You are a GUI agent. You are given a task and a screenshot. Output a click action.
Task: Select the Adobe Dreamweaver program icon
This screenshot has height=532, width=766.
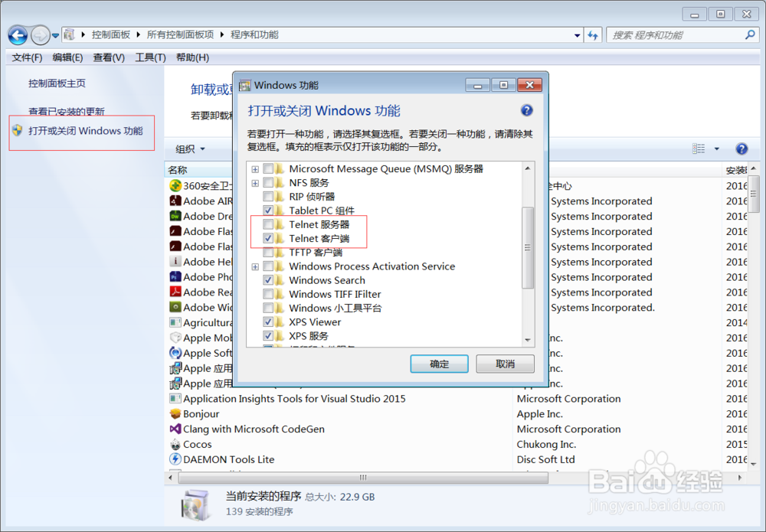coord(175,216)
